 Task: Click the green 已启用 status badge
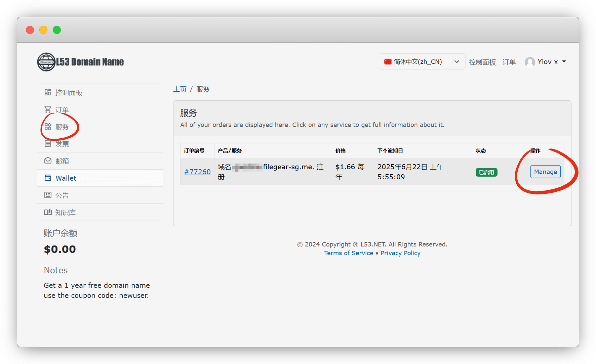tap(486, 172)
